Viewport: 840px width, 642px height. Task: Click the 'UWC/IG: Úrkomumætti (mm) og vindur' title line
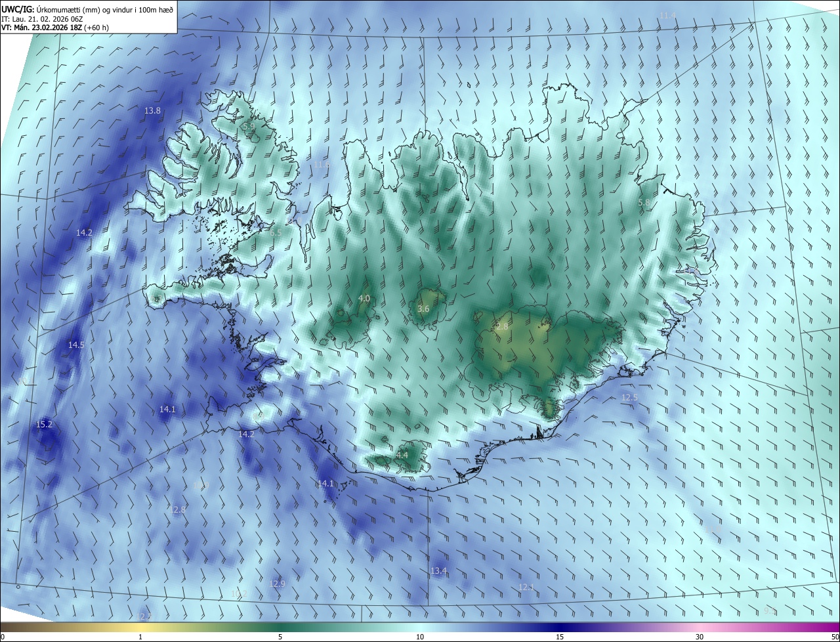click(x=87, y=9)
